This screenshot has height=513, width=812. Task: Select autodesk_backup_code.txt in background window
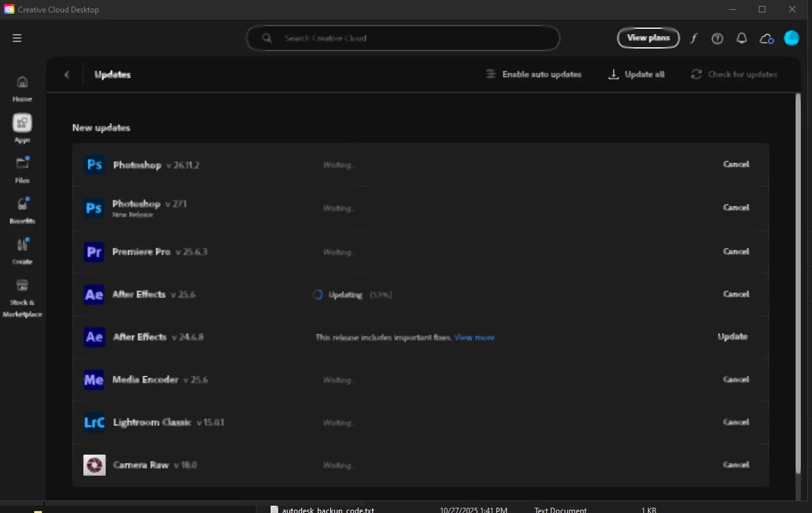coord(328,510)
